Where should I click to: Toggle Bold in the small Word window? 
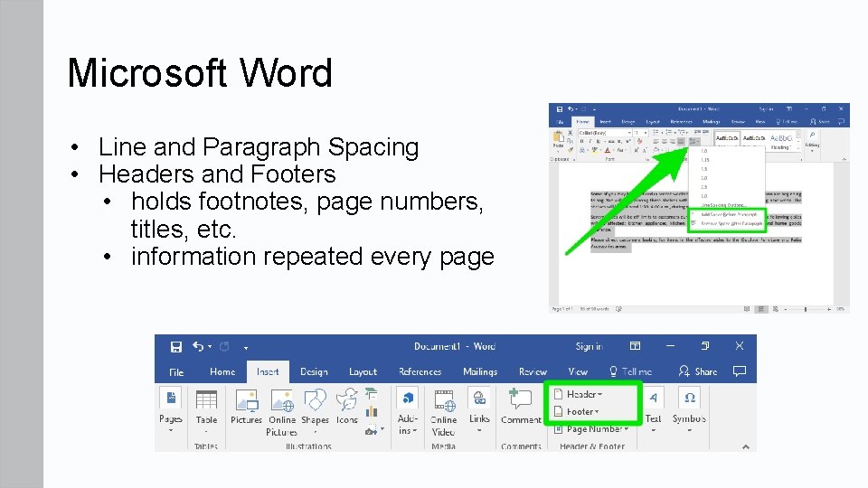[581, 142]
